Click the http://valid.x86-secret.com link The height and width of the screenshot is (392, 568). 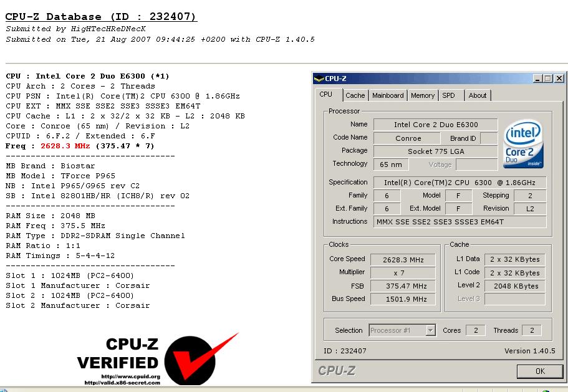click(x=122, y=383)
